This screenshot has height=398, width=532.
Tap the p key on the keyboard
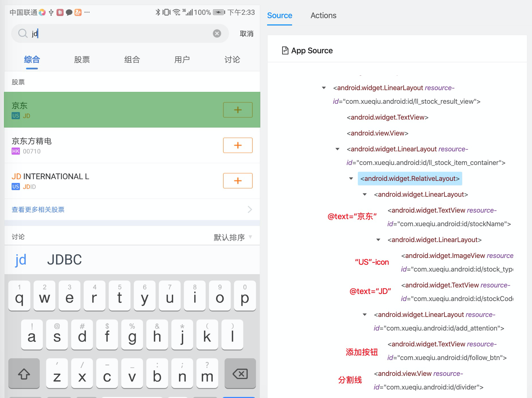click(x=245, y=296)
